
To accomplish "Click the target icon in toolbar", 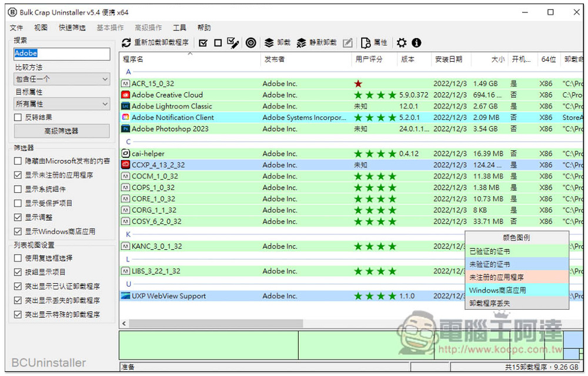I will 251,43.
